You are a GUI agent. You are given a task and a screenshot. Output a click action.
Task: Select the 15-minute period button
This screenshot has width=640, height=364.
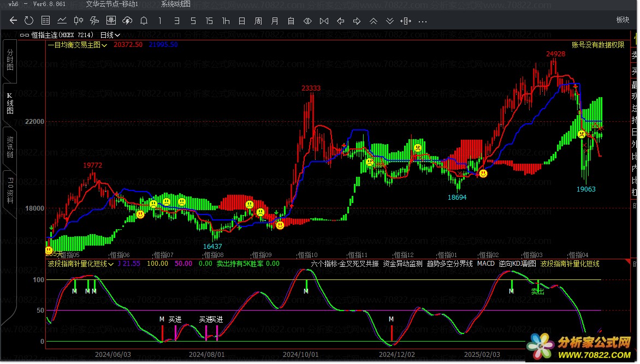point(209,21)
